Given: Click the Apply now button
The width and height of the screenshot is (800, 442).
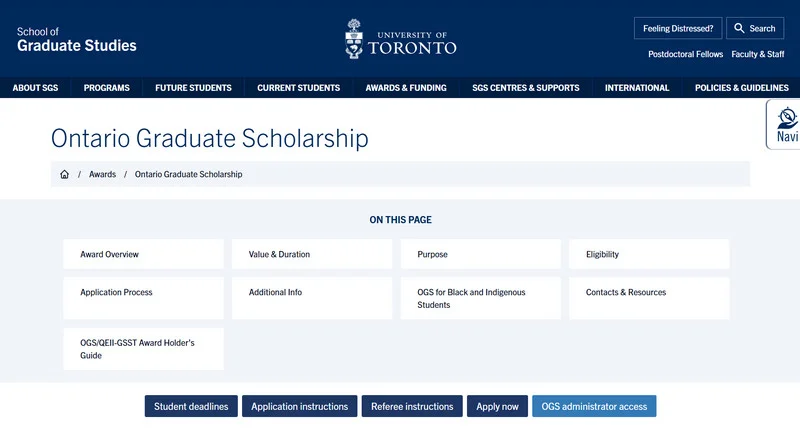Looking at the screenshot, I should [x=497, y=406].
